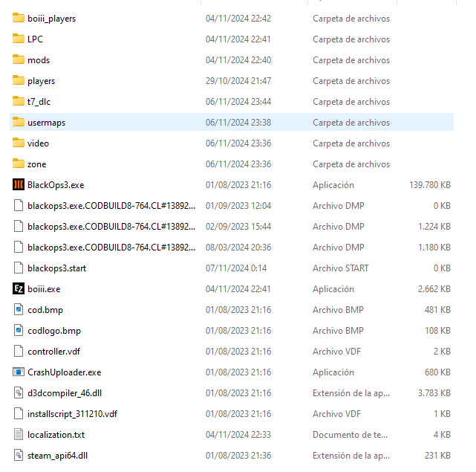Click the steam_api64.dll file icon

coord(19,456)
